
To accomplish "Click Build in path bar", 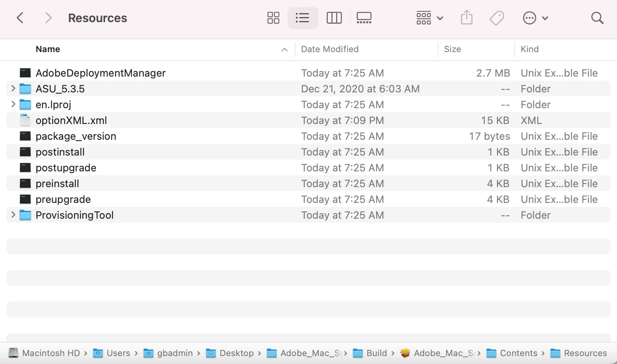I will 376,353.
